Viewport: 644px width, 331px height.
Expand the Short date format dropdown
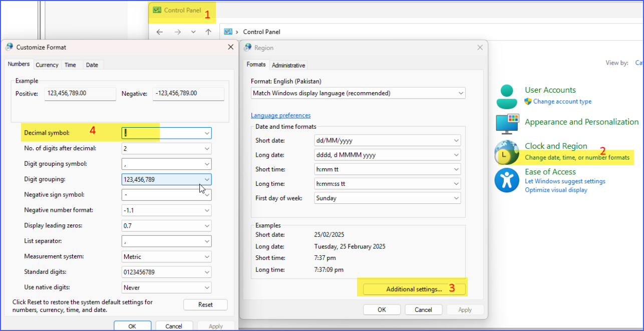point(456,141)
